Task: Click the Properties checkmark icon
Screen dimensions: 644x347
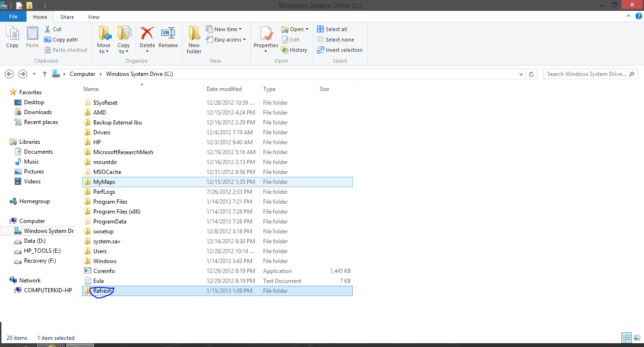Action: point(266,34)
